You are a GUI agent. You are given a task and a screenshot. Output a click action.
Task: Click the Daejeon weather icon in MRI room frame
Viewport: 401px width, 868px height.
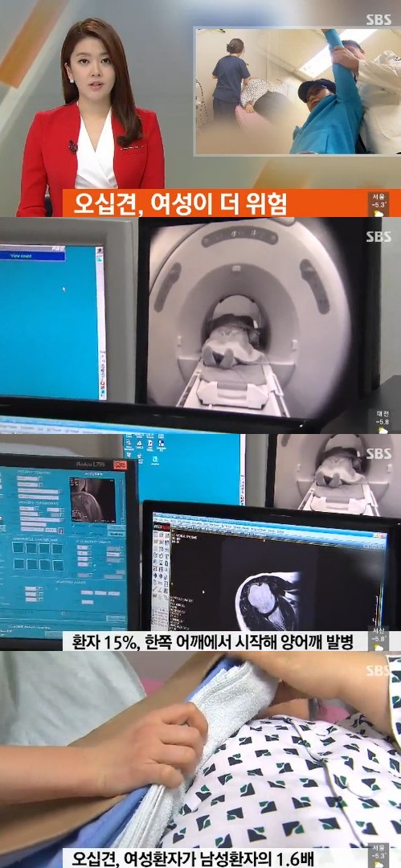[x=383, y=429]
